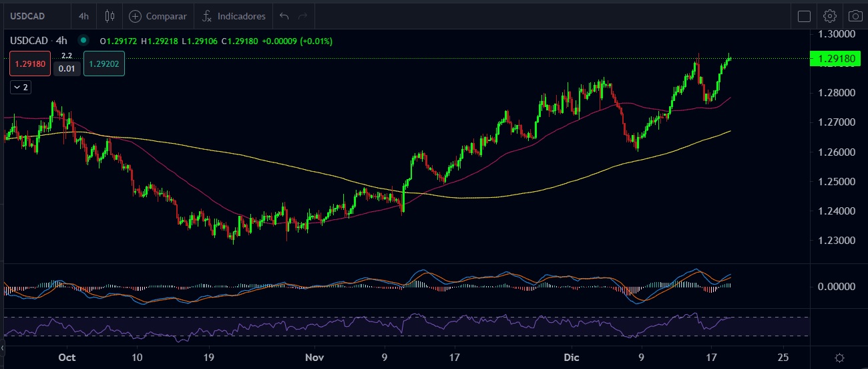Redo the last chart action

(x=303, y=16)
